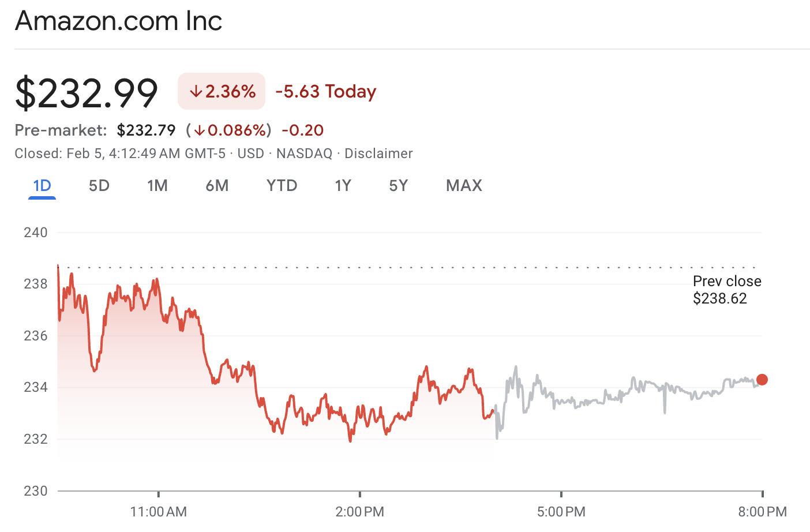
Task: Click the red dot at chart end
Action: [762, 379]
